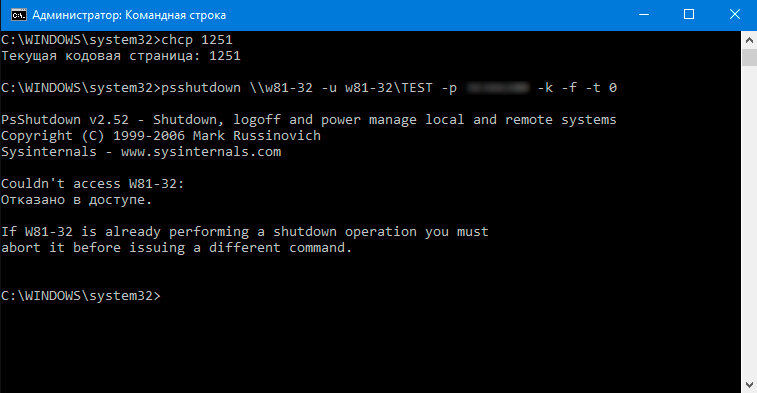
Task: Click the scrollbar up arrow
Action: coord(749,41)
